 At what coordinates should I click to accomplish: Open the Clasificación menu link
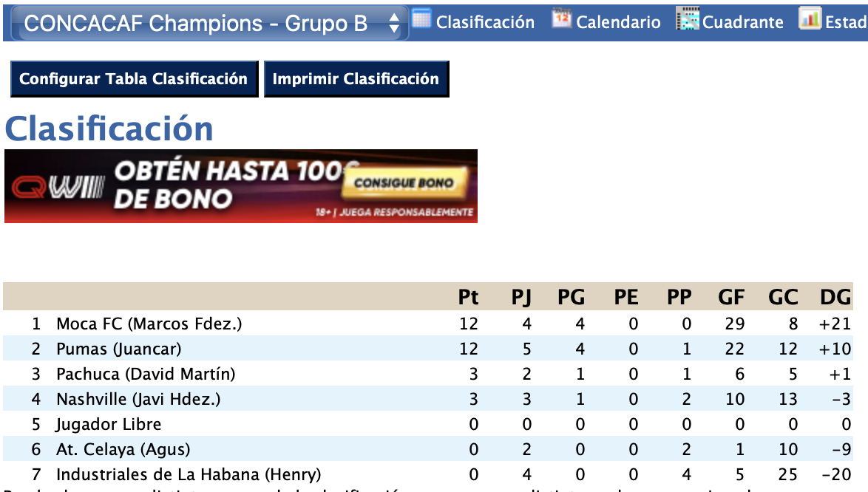pyautogui.click(x=485, y=22)
